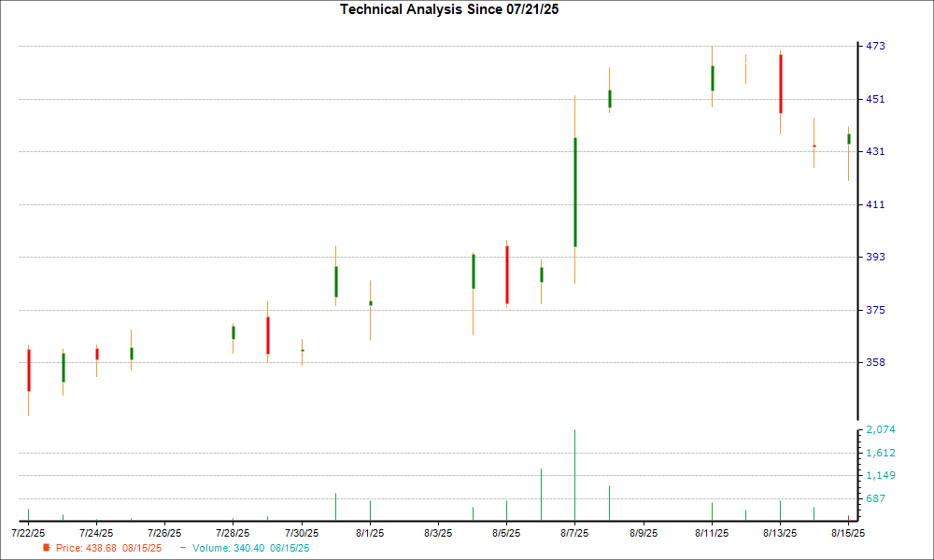Click the 7/24/25 date label
This screenshot has height=560, width=934.
click(x=96, y=533)
